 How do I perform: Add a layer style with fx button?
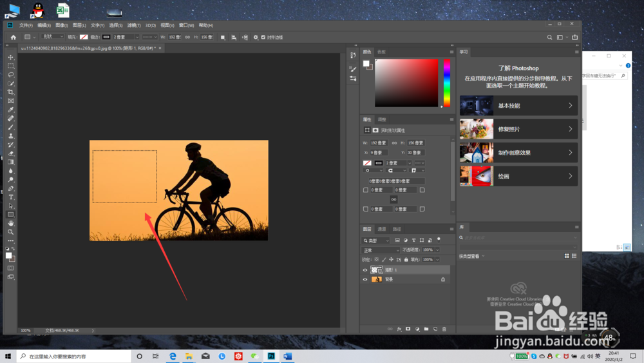click(399, 329)
